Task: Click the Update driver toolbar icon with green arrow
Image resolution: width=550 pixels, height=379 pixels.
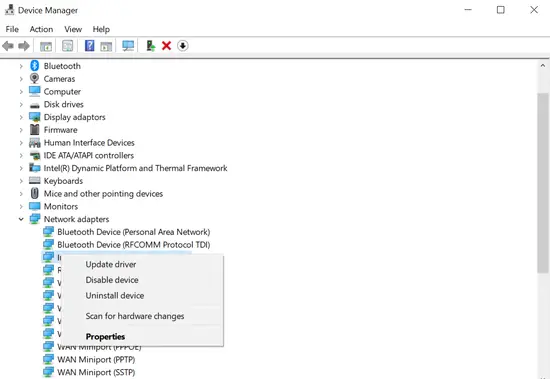Action: [x=151, y=46]
